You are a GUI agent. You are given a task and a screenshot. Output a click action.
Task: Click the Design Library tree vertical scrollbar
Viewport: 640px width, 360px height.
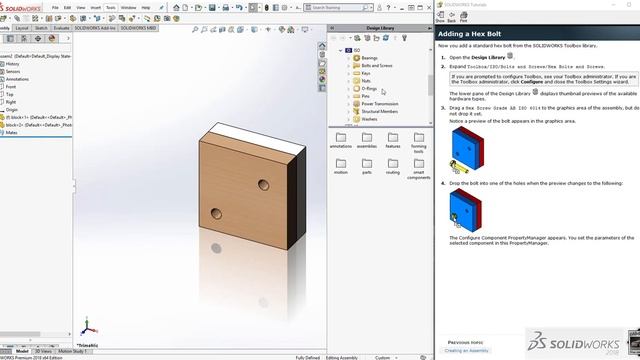point(430,86)
